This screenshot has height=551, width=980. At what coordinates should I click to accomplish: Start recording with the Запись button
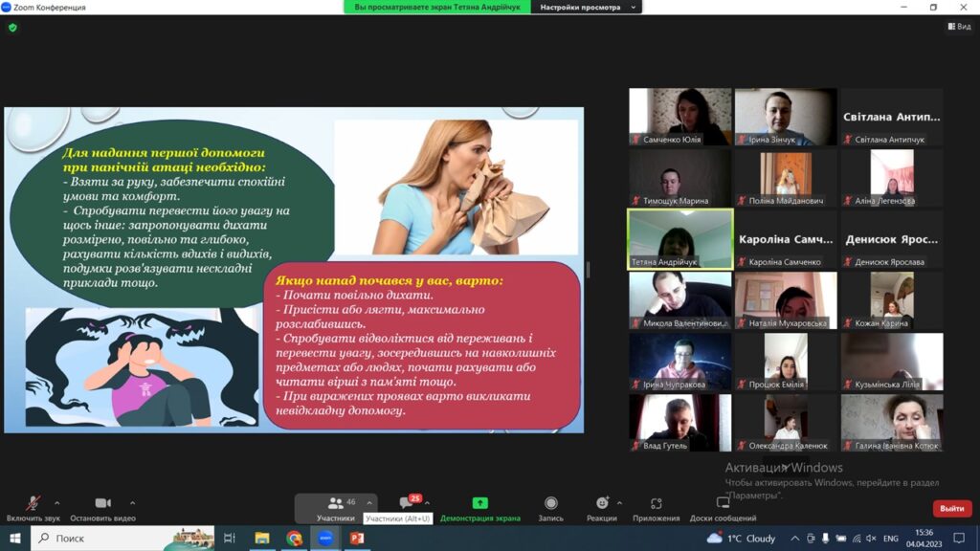(550, 504)
